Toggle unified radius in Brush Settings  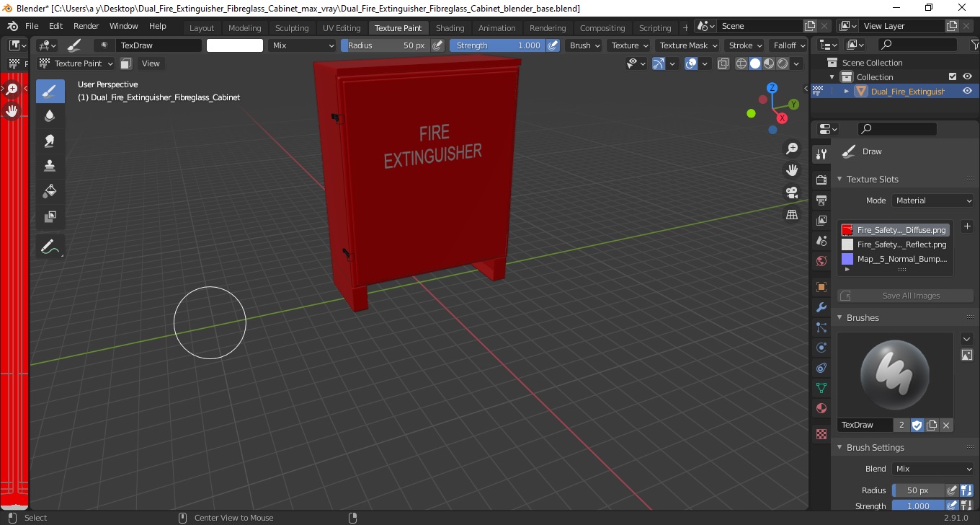pyautogui.click(x=966, y=490)
